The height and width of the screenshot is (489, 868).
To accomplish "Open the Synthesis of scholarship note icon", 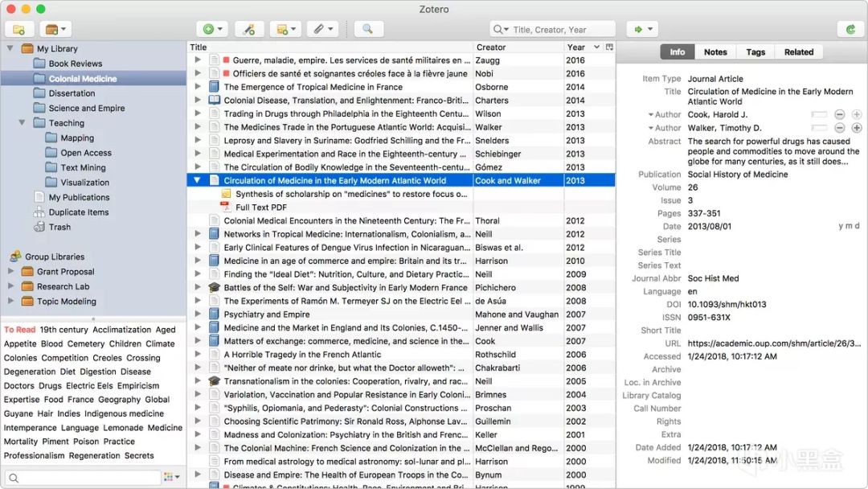I will point(226,194).
